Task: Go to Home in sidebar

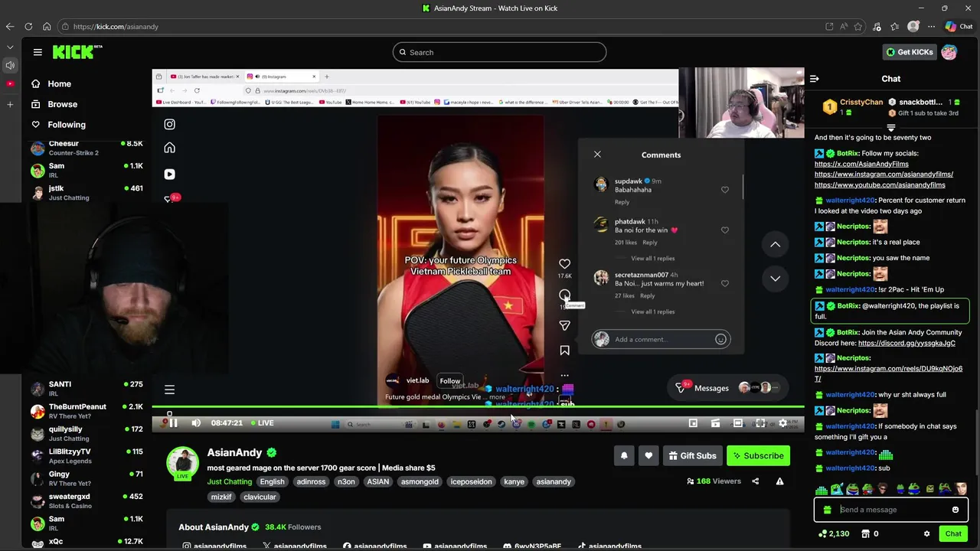Action: tap(59, 84)
